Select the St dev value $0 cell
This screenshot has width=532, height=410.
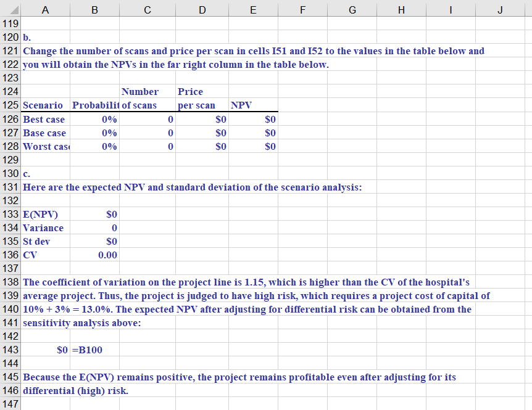[94, 241]
